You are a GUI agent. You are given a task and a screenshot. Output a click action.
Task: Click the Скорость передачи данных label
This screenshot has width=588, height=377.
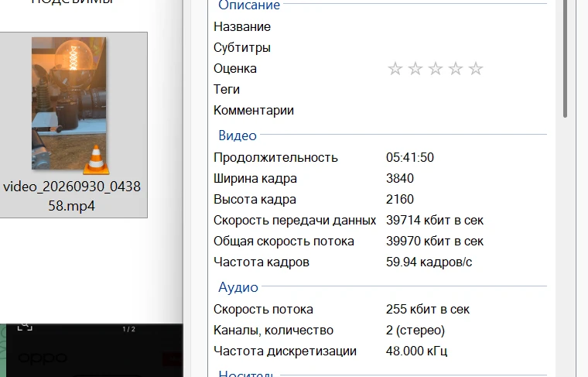(x=295, y=220)
